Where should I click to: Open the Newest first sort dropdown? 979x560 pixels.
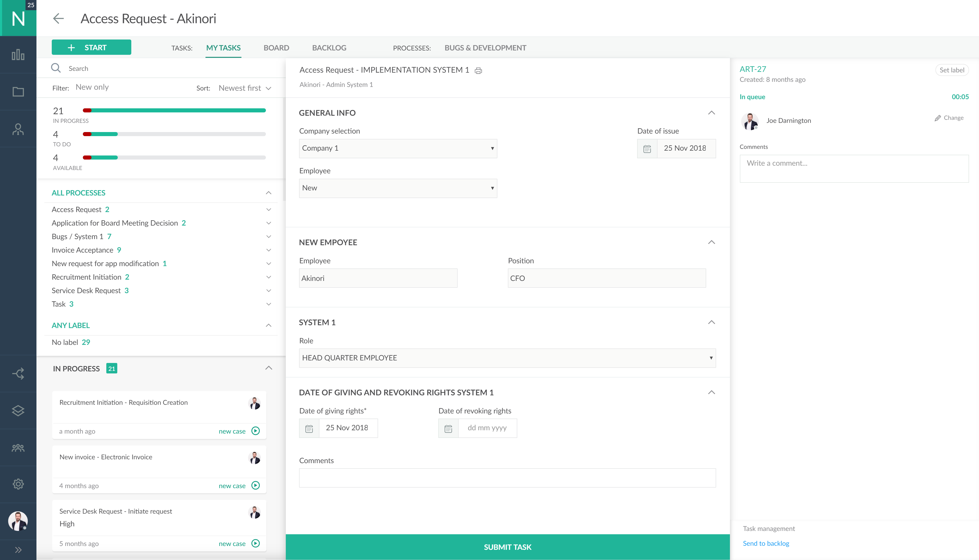(245, 88)
